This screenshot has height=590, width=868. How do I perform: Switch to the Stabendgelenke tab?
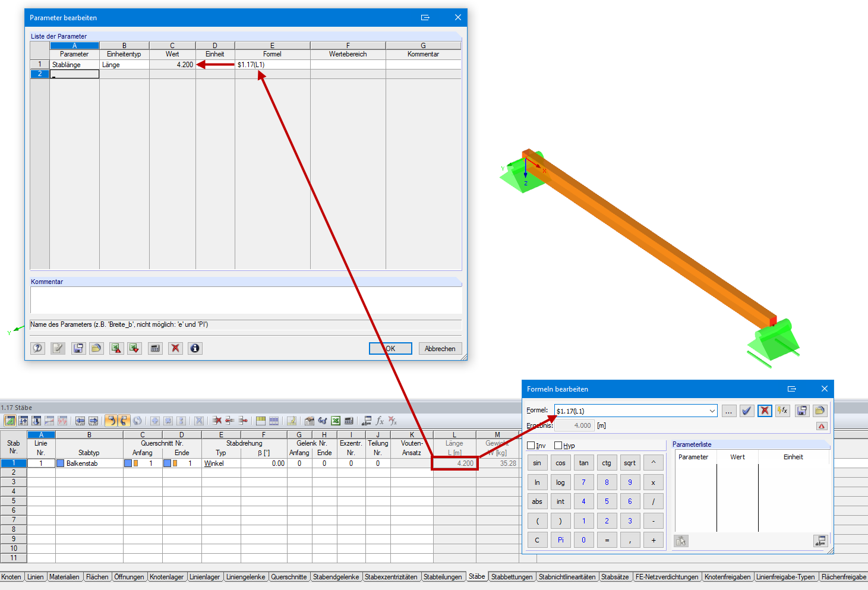(336, 577)
